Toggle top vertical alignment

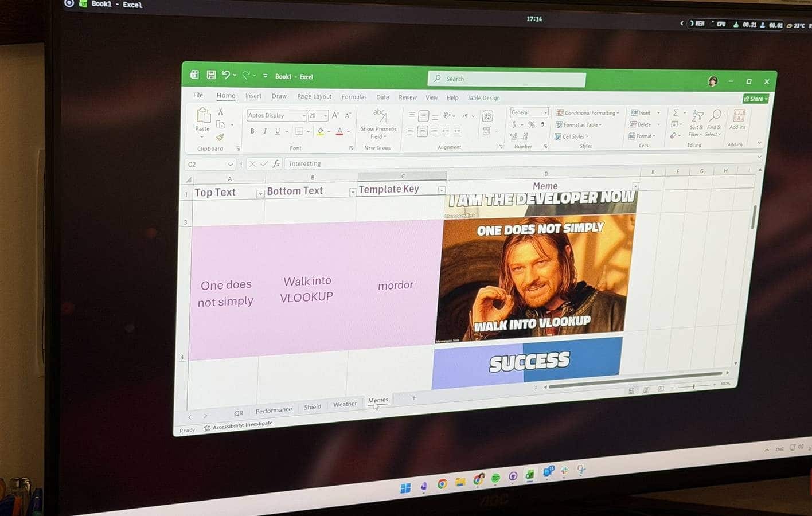[x=411, y=115]
